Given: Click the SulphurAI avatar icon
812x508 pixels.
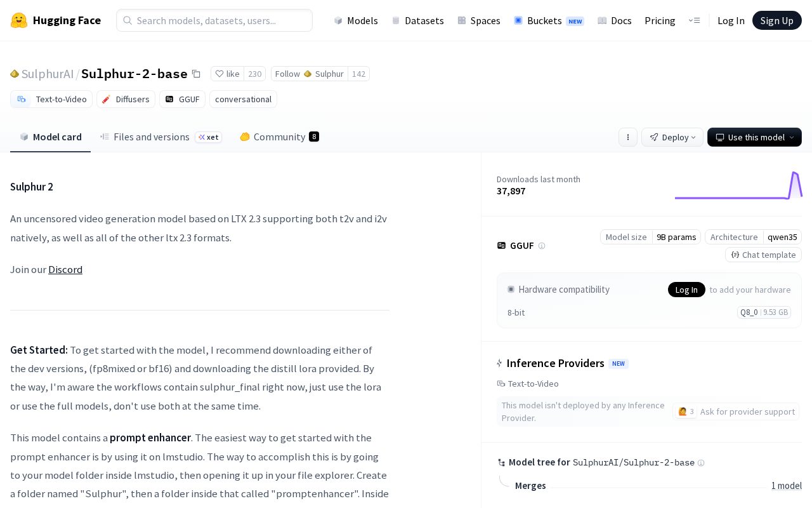Looking at the screenshot, I should [x=15, y=74].
